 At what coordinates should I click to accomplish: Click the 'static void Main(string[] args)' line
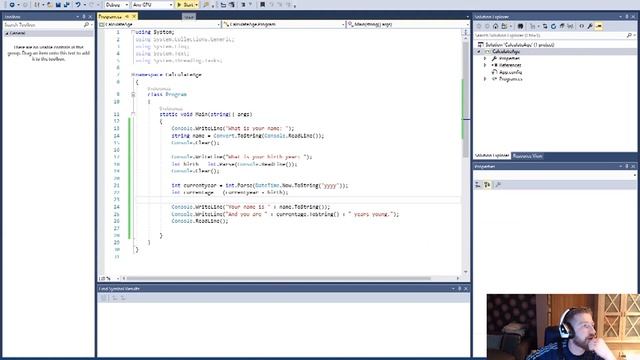coord(206,114)
